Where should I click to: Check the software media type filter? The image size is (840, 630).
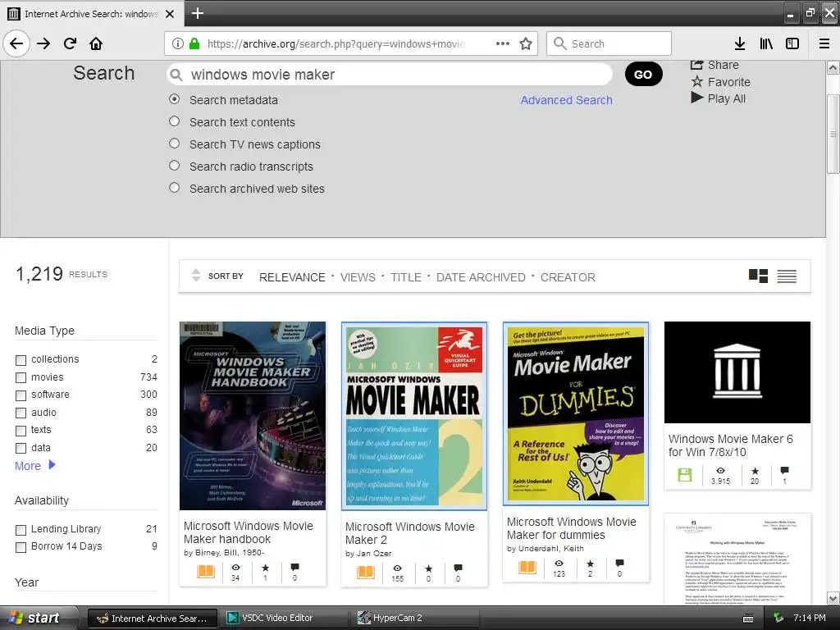tap(21, 395)
